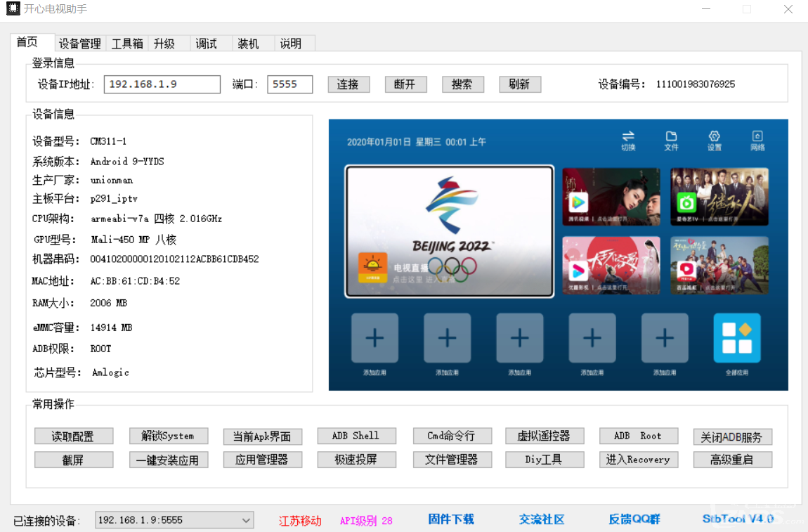This screenshot has height=532, width=808.
Task: Switch to the 设备管理 tab
Action: [x=80, y=44]
